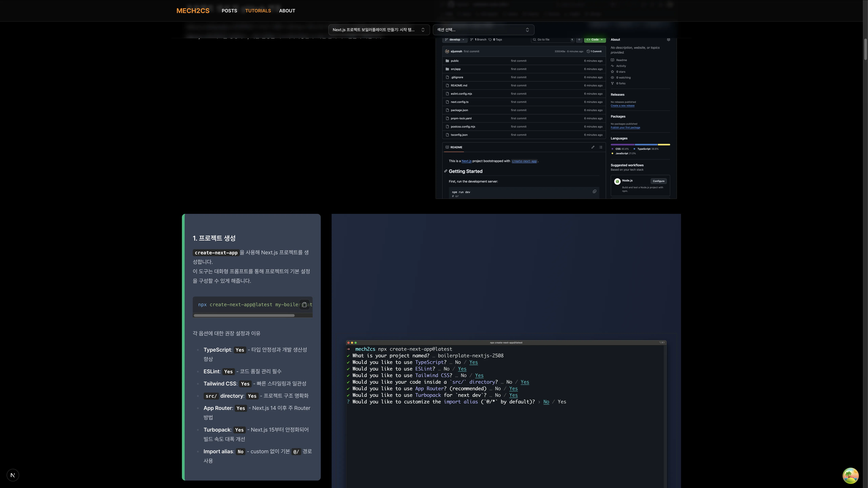The height and width of the screenshot is (488, 868).
Task: Open the Next.js dev tools indicator
Action: 13,475
